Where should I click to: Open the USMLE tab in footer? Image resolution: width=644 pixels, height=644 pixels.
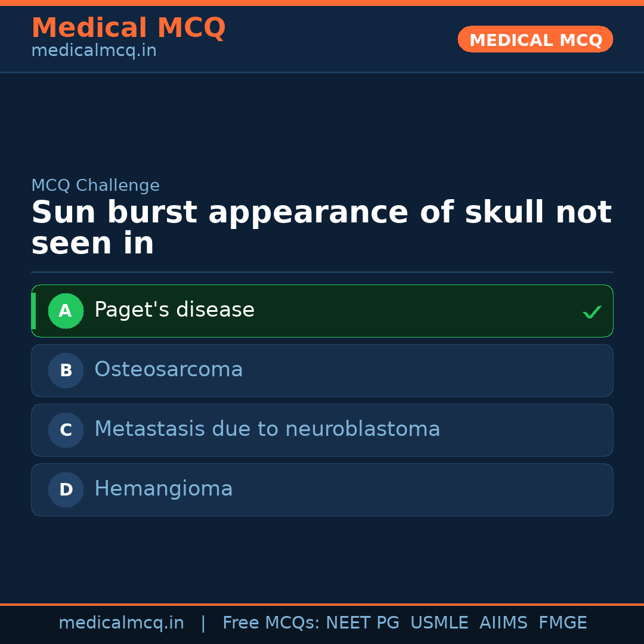(x=439, y=623)
